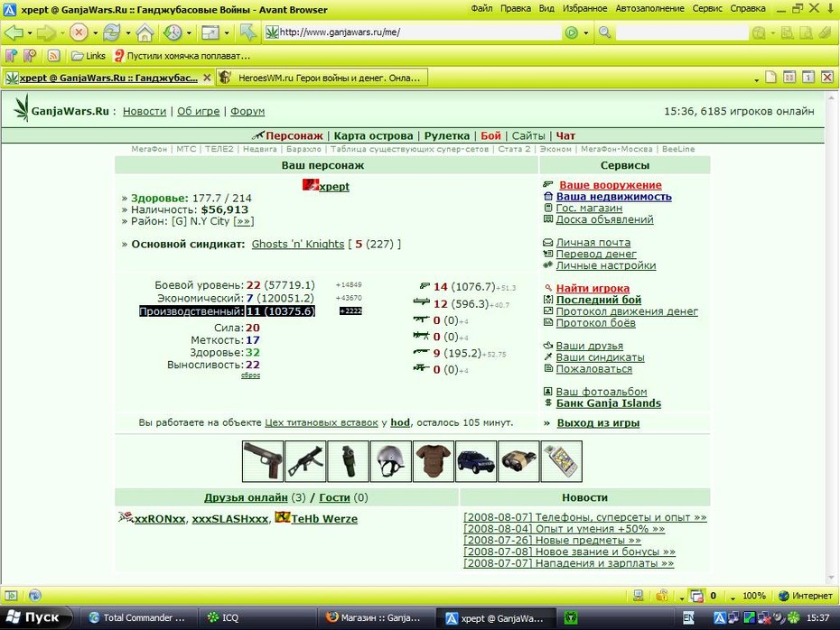Viewport: 840px width, 630px height.
Task: Click the GanjaWars leaf logo
Action: 22,107
